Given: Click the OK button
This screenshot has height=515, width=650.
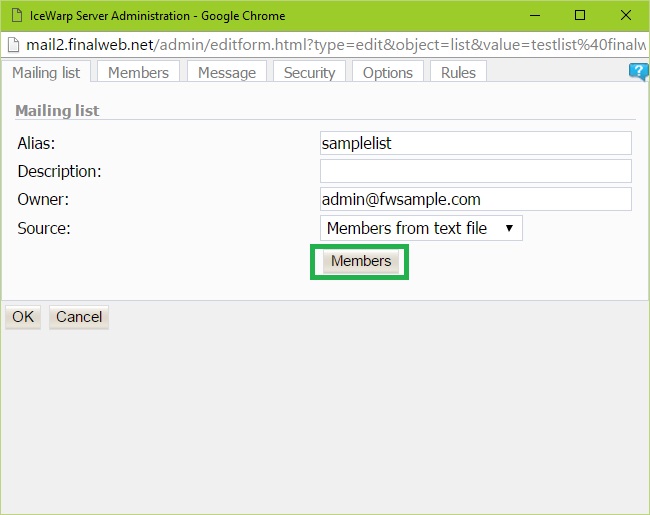Looking at the screenshot, I should point(23,317).
